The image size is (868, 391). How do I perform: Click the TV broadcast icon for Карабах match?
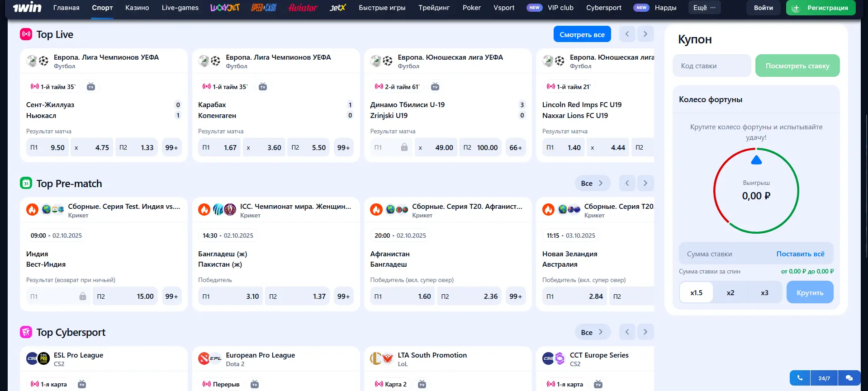pyautogui.click(x=263, y=86)
